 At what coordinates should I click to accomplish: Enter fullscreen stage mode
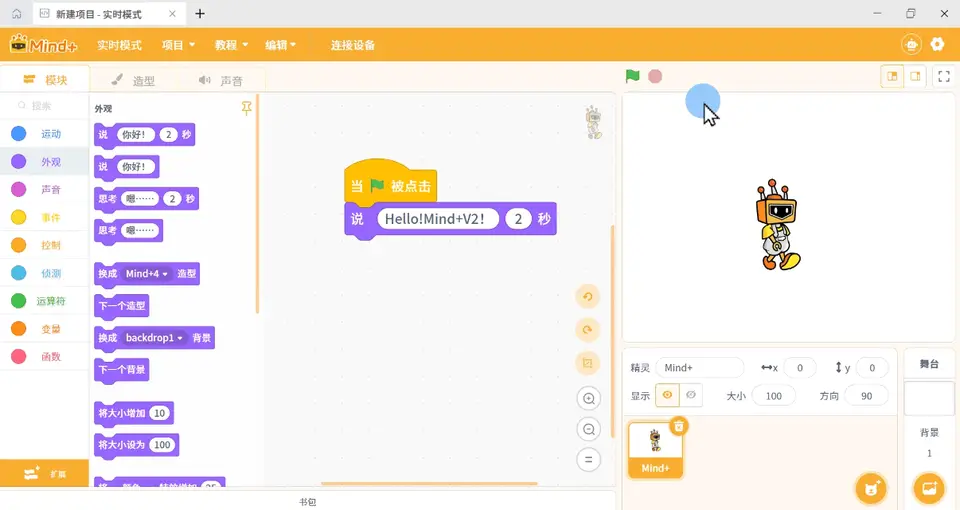pyautogui.click(x=944, y=77)
